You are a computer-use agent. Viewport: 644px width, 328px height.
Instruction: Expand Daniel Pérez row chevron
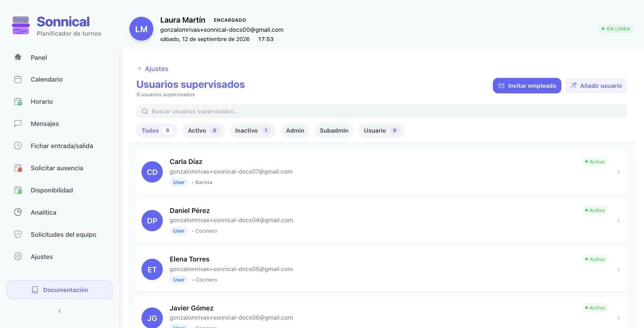pyautogui.click(x=618, y=220)
